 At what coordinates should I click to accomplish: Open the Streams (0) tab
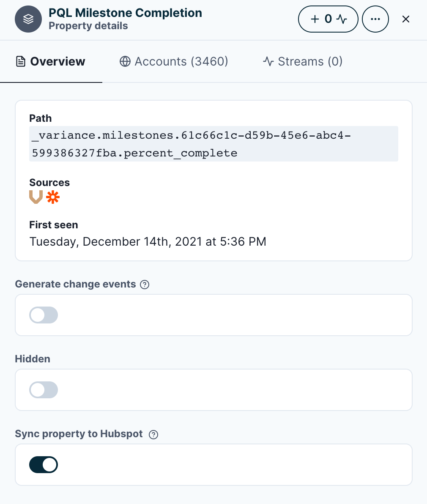(302, 61)
